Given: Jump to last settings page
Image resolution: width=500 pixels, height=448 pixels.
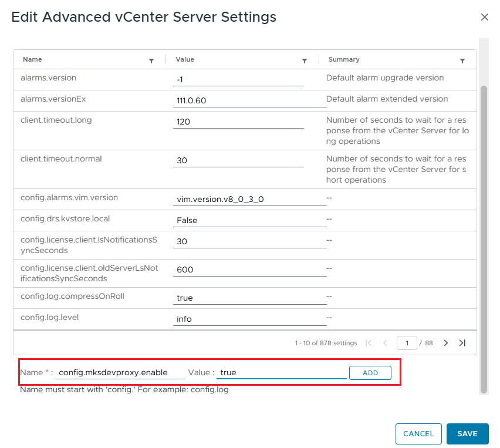Looking at the screenshot, I should (462, 343).
